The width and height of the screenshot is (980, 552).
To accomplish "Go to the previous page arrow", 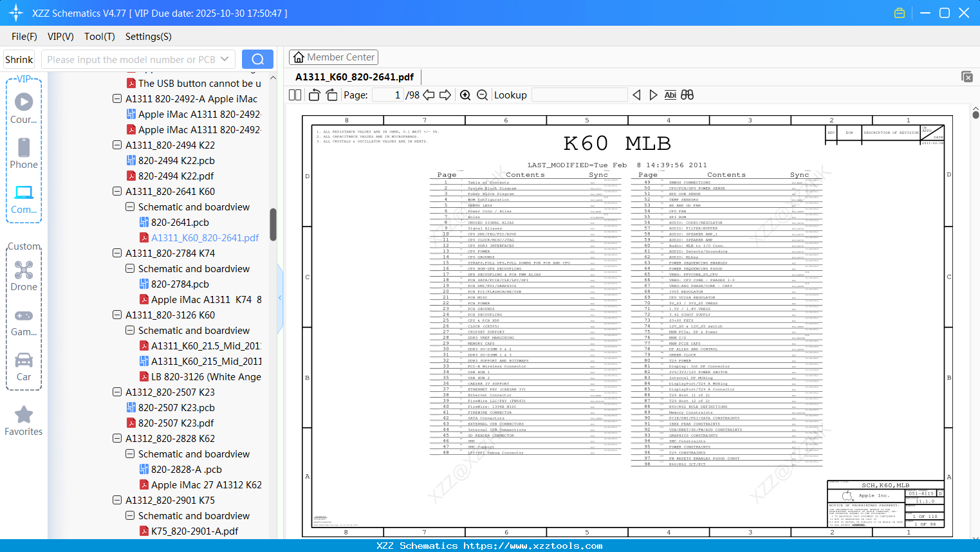I will (429, 95).
